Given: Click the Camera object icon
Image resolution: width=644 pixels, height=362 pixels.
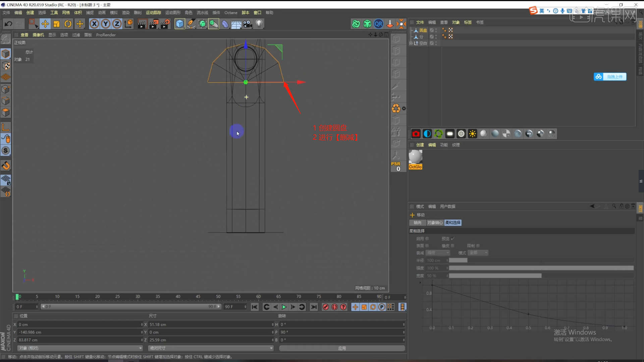Looking at the screenshot, I should pyautogui.click(x=248, y=24).
